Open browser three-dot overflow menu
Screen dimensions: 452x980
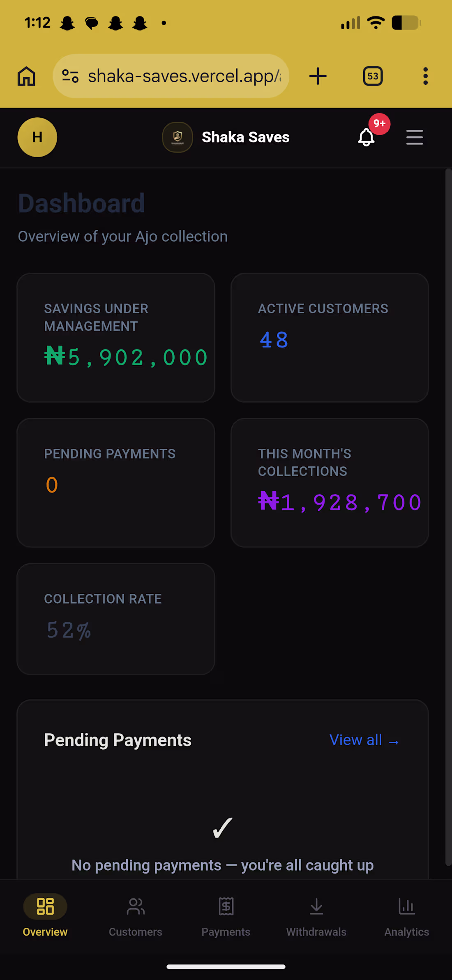426,76
